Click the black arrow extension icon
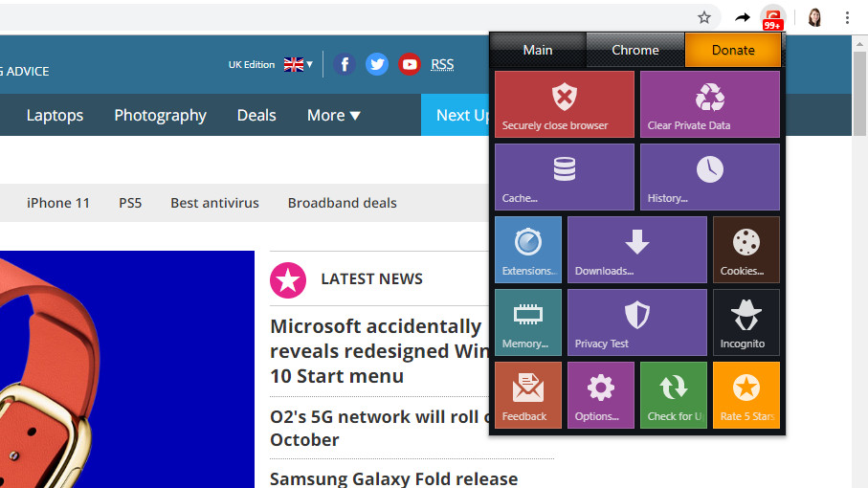This screenshot has width=868, height=488. pos(743,18)
